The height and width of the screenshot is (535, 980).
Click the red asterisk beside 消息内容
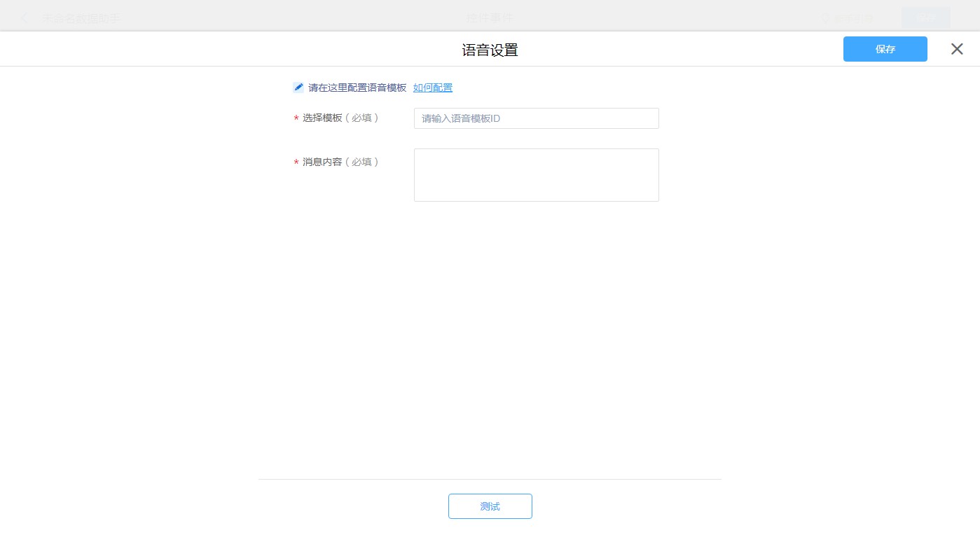pyautogui.click(x=296, y=162)
